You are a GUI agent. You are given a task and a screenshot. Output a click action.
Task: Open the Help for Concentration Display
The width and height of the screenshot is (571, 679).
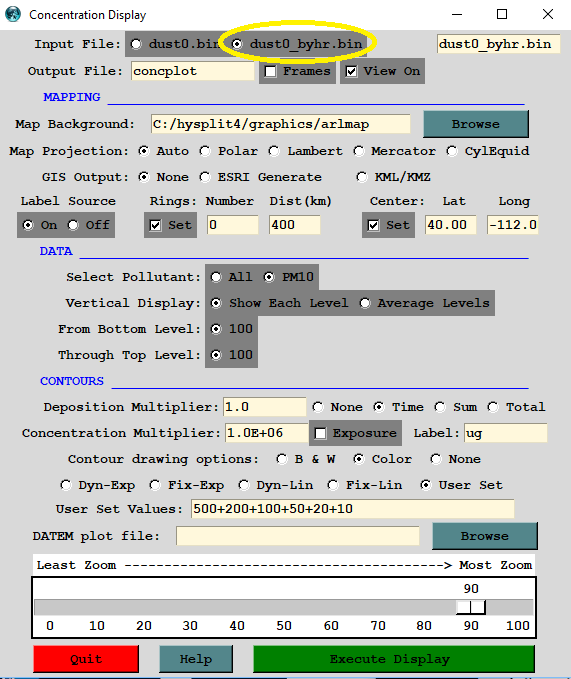click(196, 659)
